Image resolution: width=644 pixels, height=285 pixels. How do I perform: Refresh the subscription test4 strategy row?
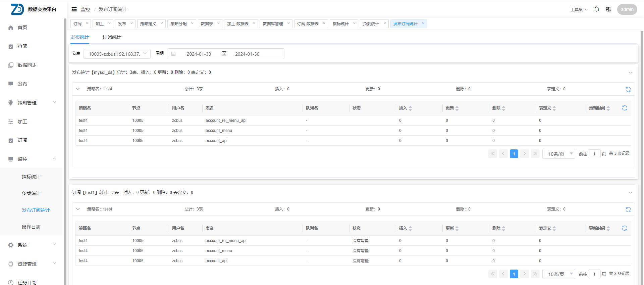coord(628,209)
